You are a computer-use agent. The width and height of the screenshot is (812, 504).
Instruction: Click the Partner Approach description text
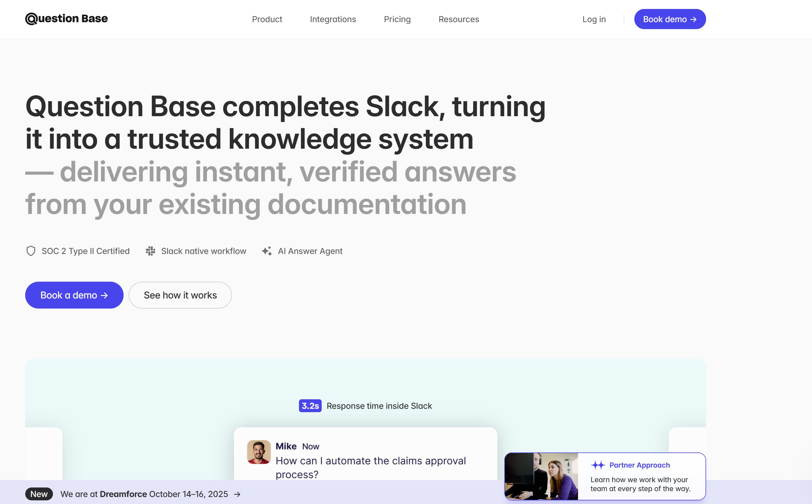tap(640, 484)
